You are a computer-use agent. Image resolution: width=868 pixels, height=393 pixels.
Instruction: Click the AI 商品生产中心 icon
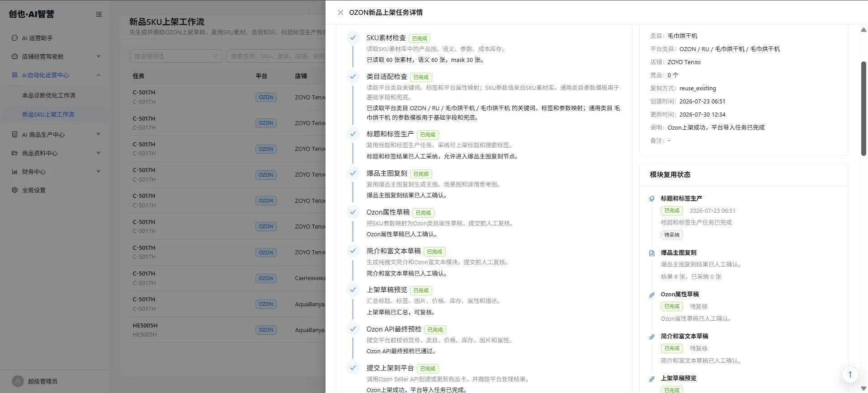(x=14, y=134)
